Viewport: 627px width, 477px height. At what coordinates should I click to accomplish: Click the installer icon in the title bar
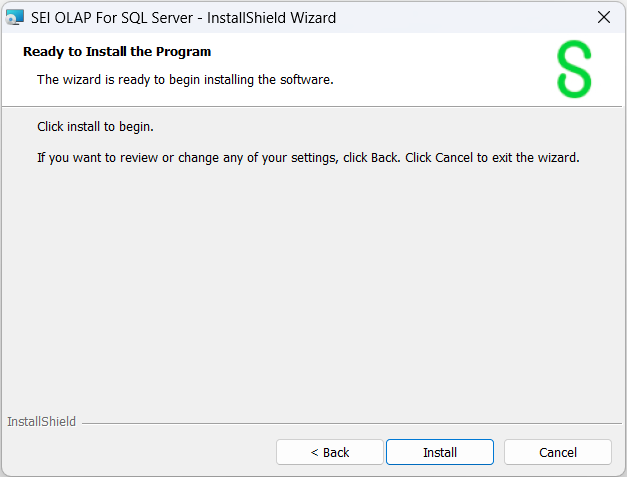tap(15, 17)
